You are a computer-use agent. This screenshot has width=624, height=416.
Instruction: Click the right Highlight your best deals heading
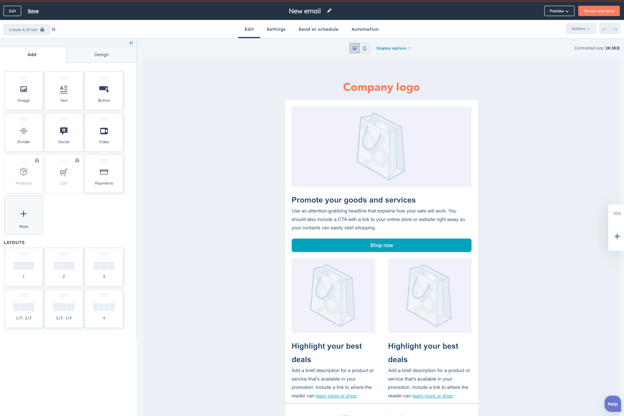423,353
